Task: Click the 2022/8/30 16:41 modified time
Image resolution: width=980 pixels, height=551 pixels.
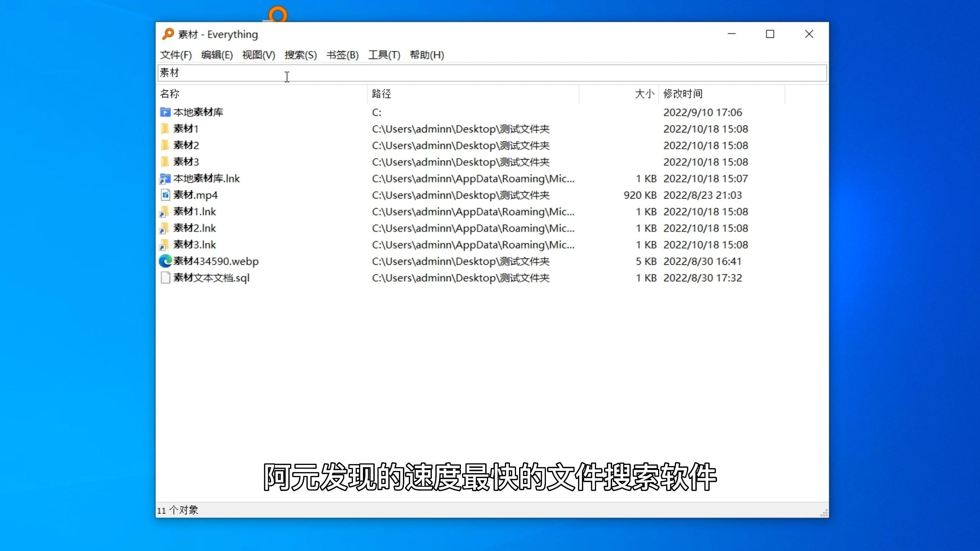Action: coord(702,261)
